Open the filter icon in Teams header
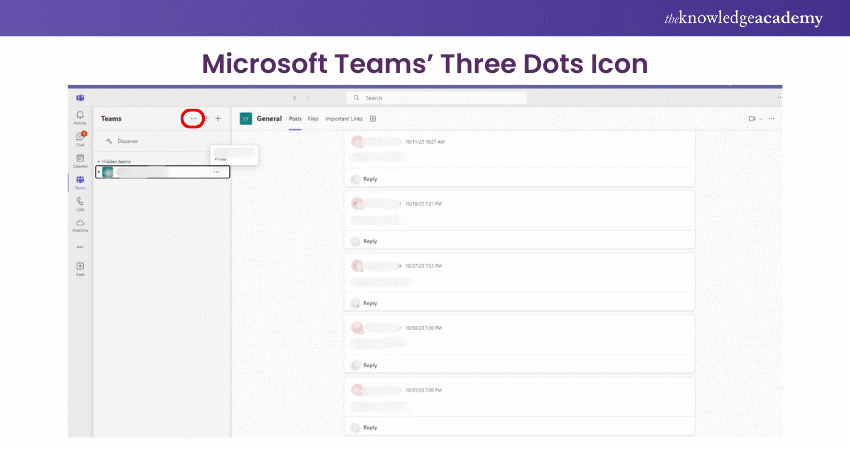The image size is (850, 450). (206, 118)
